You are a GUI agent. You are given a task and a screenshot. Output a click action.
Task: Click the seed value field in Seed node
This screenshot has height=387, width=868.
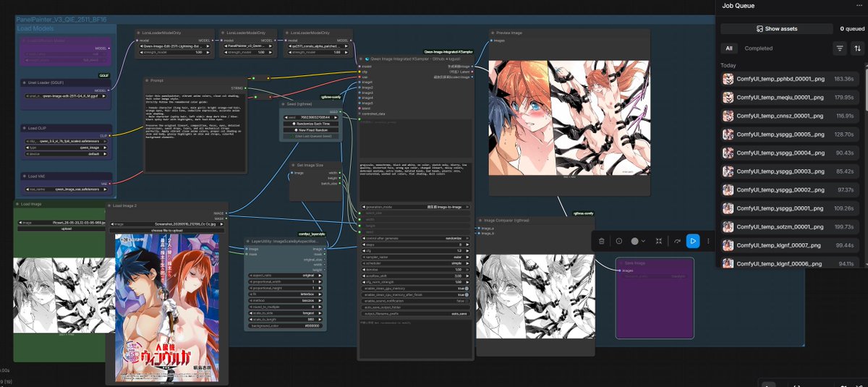point(310,116)
